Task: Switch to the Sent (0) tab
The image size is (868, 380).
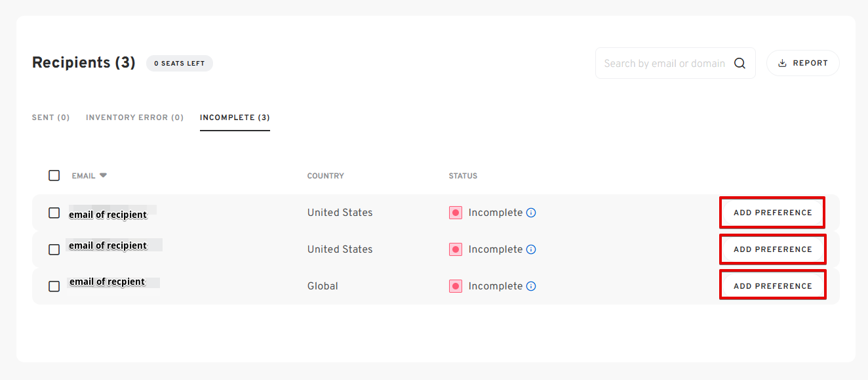Action: (51, 117)
